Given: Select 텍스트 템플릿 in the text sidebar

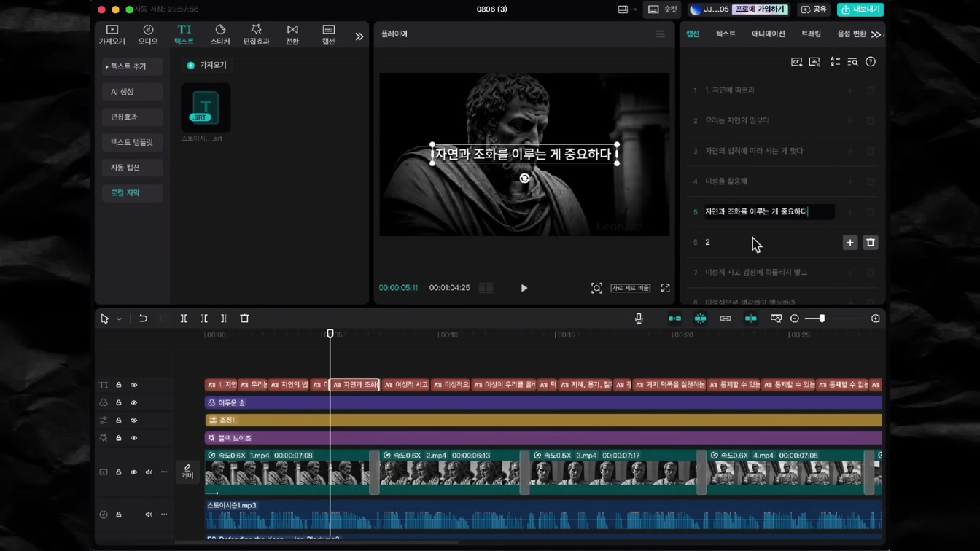Looking at the screenshot, I should 132,142.
